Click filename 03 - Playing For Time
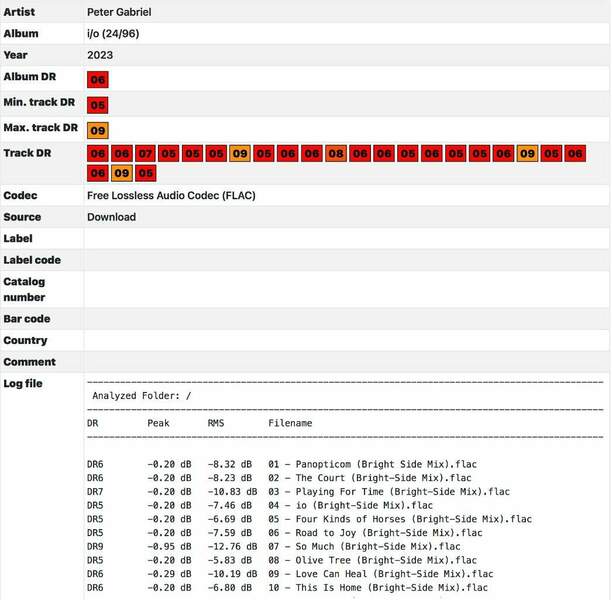 (389, 491)
